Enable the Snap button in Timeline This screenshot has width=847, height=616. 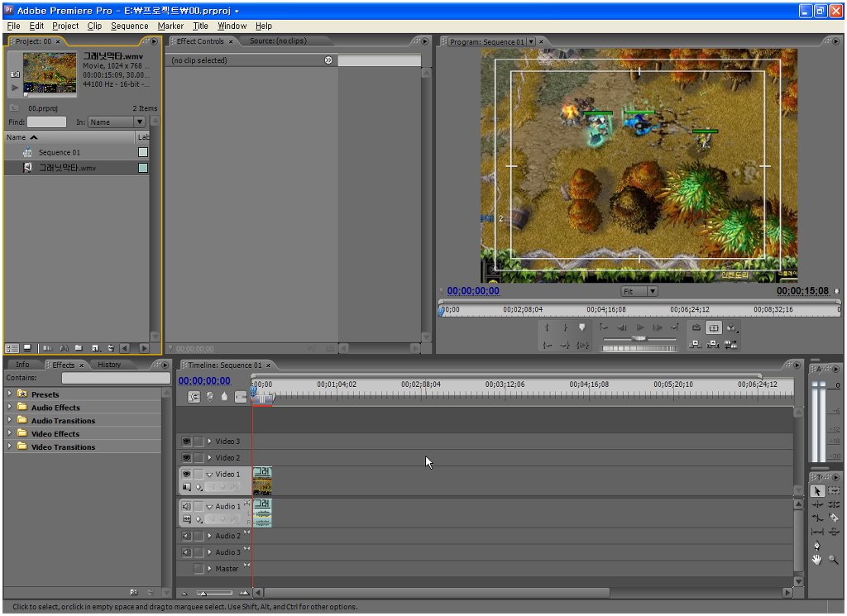(x=194, y=397)
